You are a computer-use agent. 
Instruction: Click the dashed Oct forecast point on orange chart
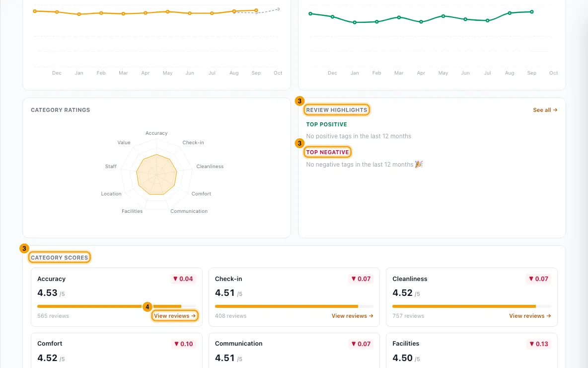[278, 8]
